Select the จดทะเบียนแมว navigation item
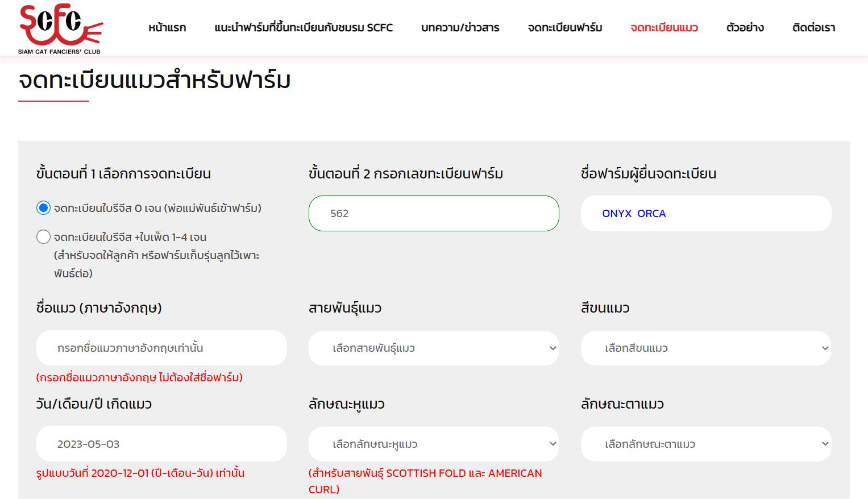Screen dimensions: 868x499 [x=664, y=28]
